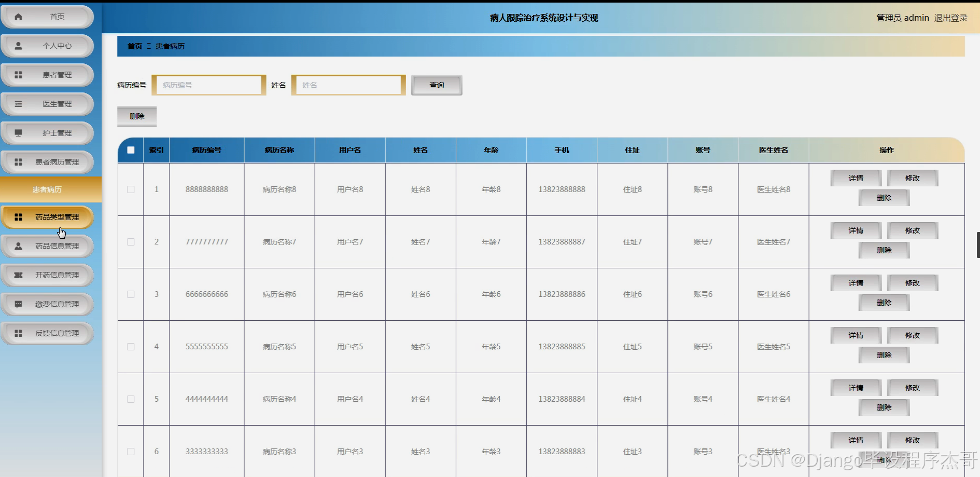Open the 药品类型管理 menu label
The image size is (980, 477).
[x=57, y=217]
